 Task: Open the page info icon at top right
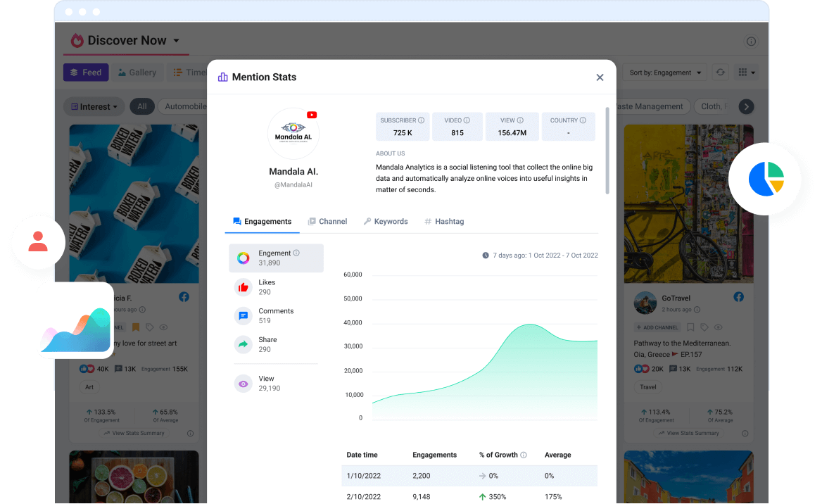(x=751, y=42)
